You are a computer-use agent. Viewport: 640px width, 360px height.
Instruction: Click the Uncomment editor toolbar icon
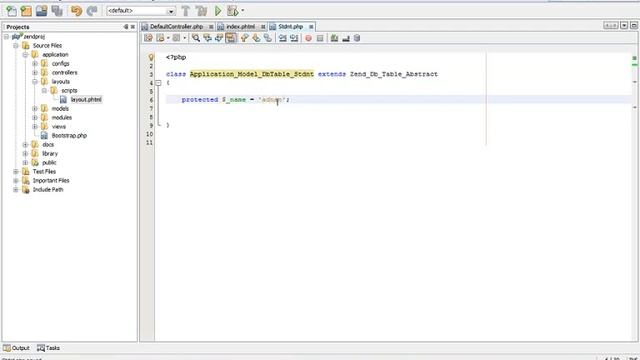point(346,38)
